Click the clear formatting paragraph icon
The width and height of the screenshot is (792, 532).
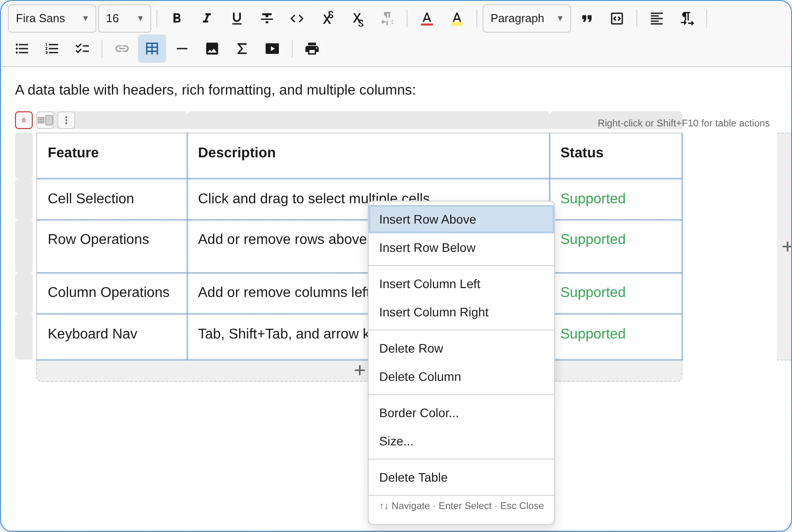pyautogui.click(x=387, y=19)
